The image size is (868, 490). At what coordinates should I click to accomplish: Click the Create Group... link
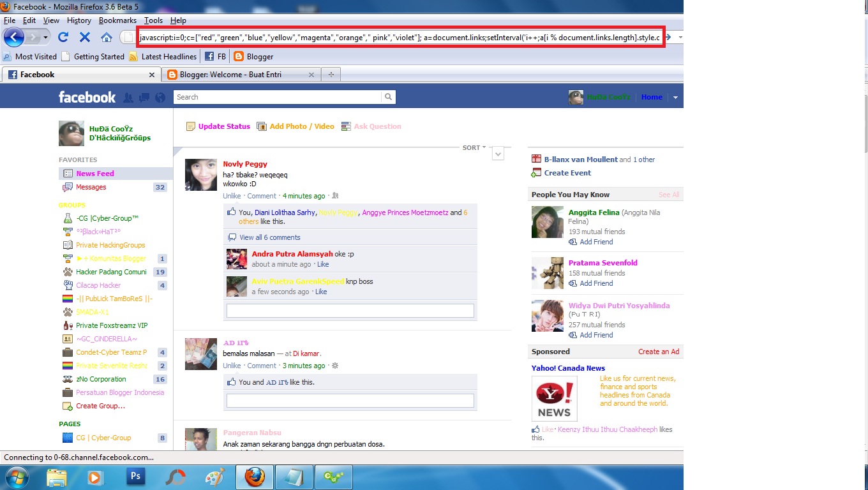pyautogui.click(x=100, y=406)
